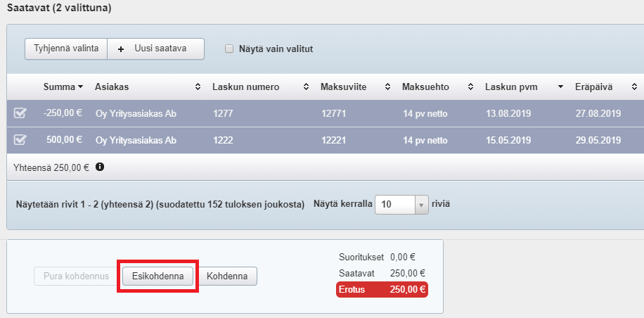Select invoice number 1222 cell

222,140
